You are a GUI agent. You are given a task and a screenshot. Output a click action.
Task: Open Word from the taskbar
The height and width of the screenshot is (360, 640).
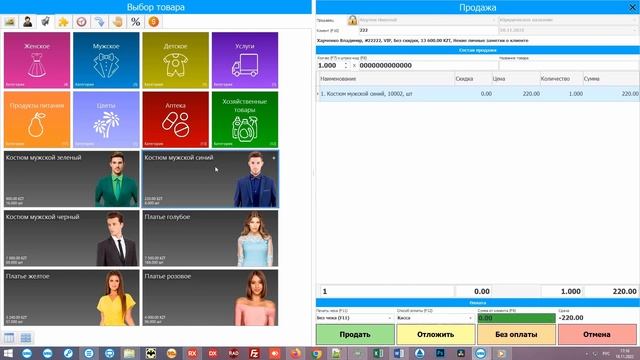pyautogui.click(x=399, y=353)
